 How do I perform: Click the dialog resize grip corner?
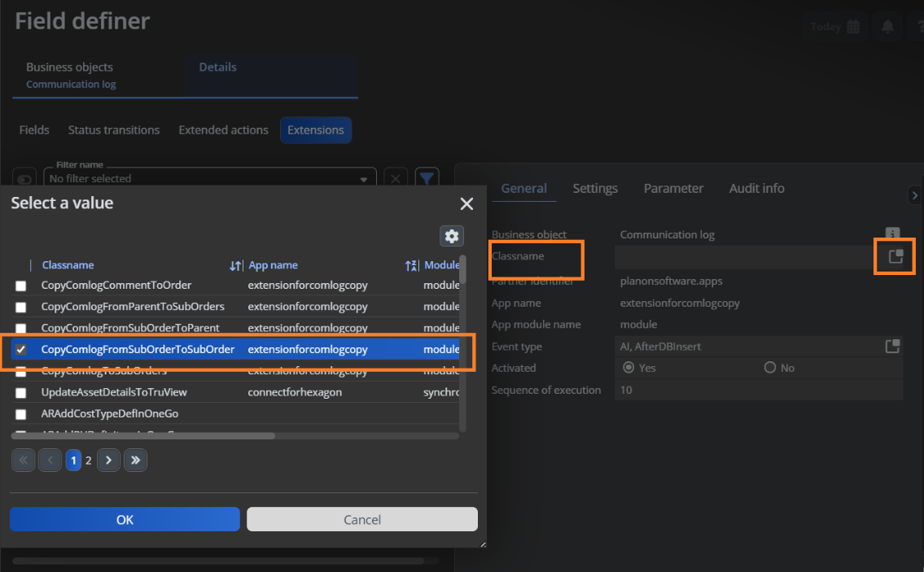click(484, 544)
